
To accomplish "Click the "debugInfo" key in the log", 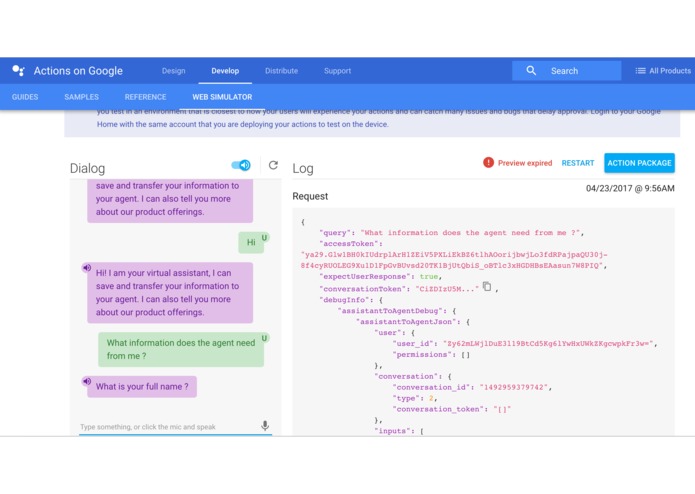I will [x=346, y=300].
